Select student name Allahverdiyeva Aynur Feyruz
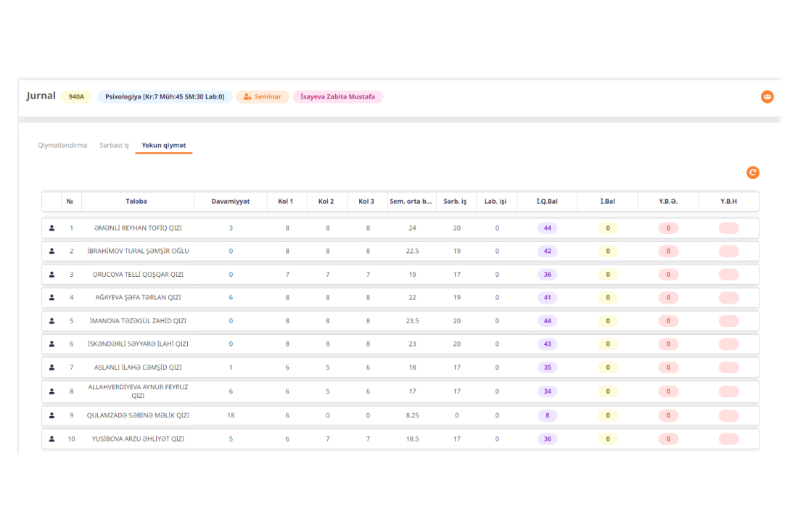798x532 pixels. pos(138,391)
